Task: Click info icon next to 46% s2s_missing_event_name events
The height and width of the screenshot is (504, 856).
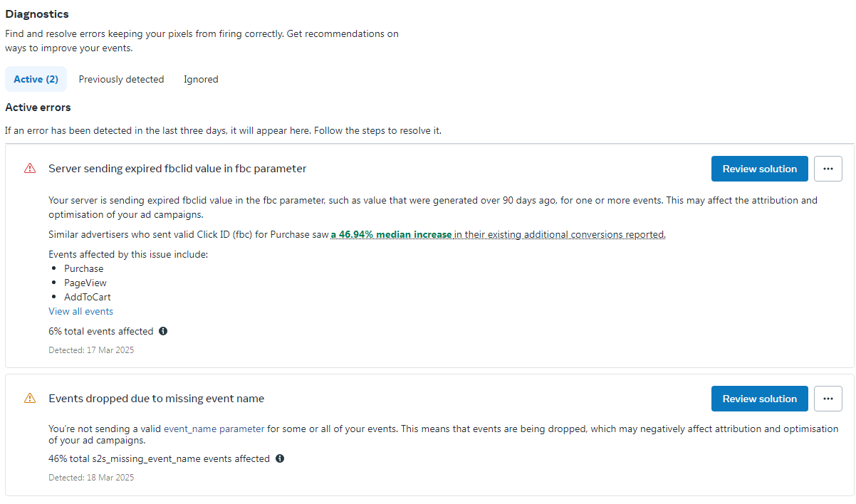Action: pos(280,458)
